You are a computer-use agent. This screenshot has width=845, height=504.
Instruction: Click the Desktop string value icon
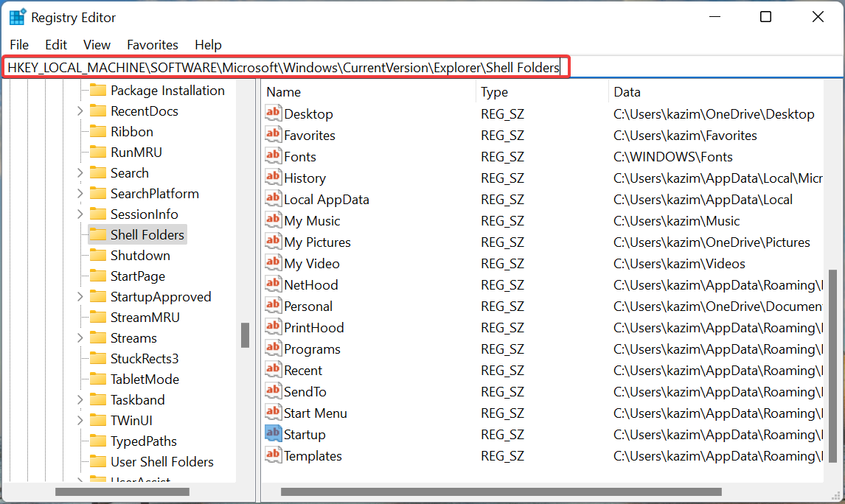tap(274, 113)
